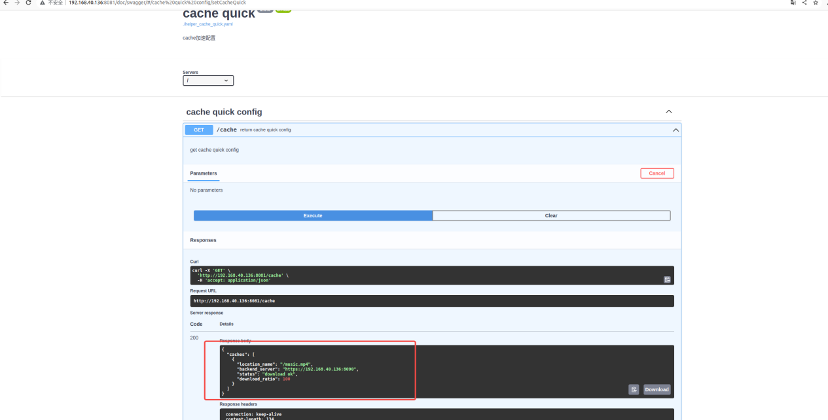Click the blue Execute button
828x420 pixels.
[x=313, y=216]
